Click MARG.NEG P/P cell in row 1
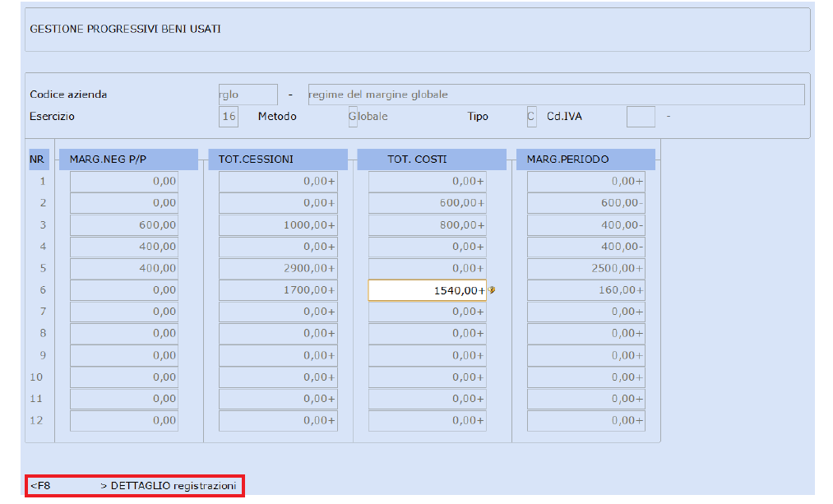 pyautogui.click(x=124, y=181)
